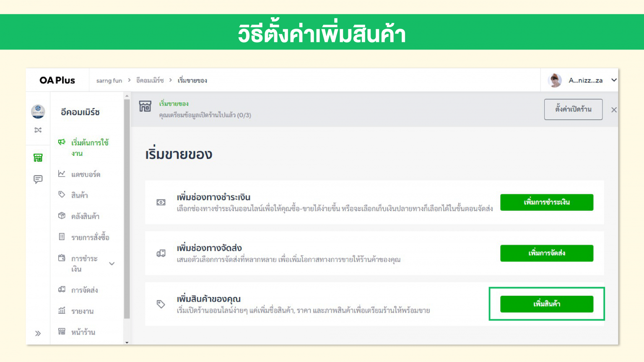
Task: Select หน้าร้าน from the sidebar
Action: click(x=83, y=332)
